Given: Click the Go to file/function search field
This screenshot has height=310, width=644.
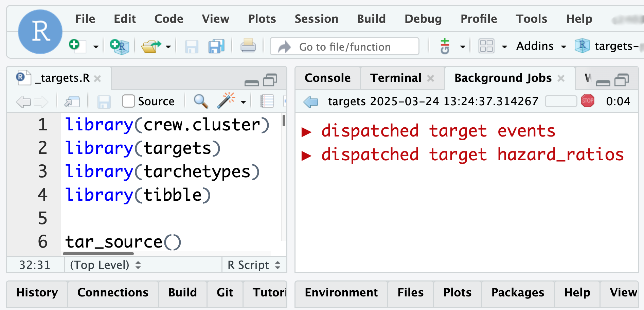Looking at the screenshot, I should (x=344, y=47).
